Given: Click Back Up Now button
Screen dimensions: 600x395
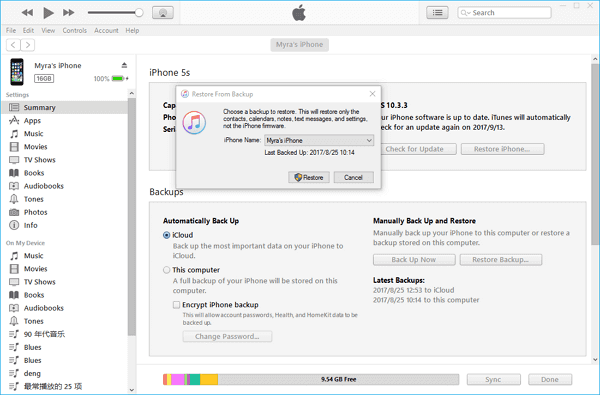Looking at the screenshot, I should [414, 260].
